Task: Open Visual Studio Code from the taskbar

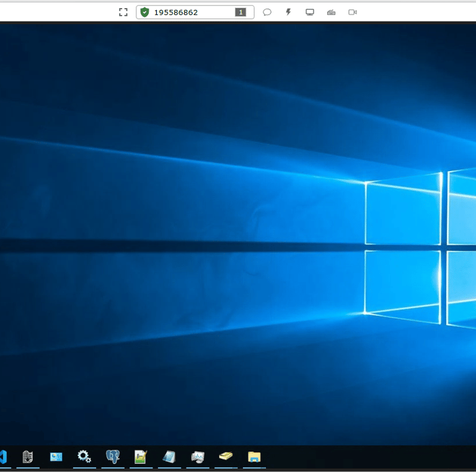Action: [x=3, y=457]
